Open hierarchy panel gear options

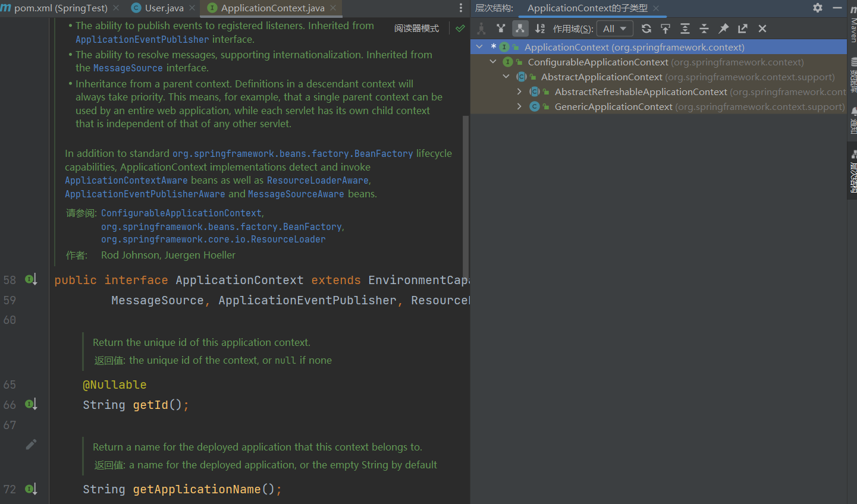[818, 8]
